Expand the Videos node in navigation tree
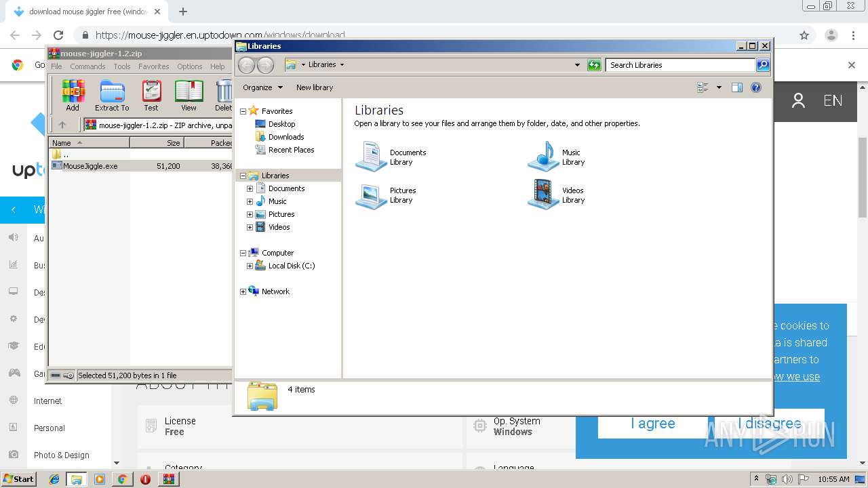The width and height of the screenshot is (868, 488). pyautogui.click(x=250, y=227)
